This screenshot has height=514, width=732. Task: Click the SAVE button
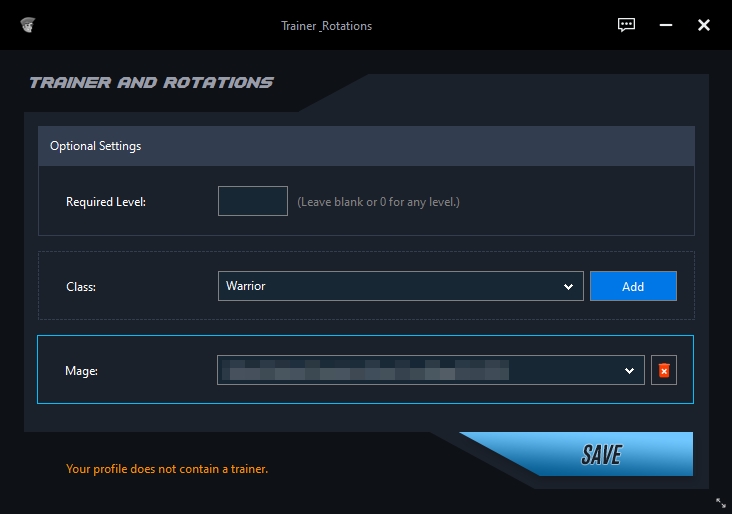[600, 455]
